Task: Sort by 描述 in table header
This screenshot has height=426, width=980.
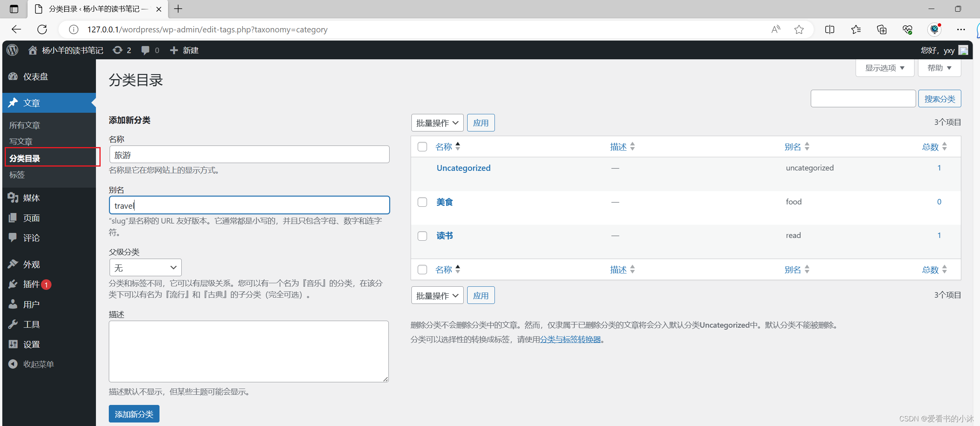Action: pyautogui.click(x=622, y=147)
